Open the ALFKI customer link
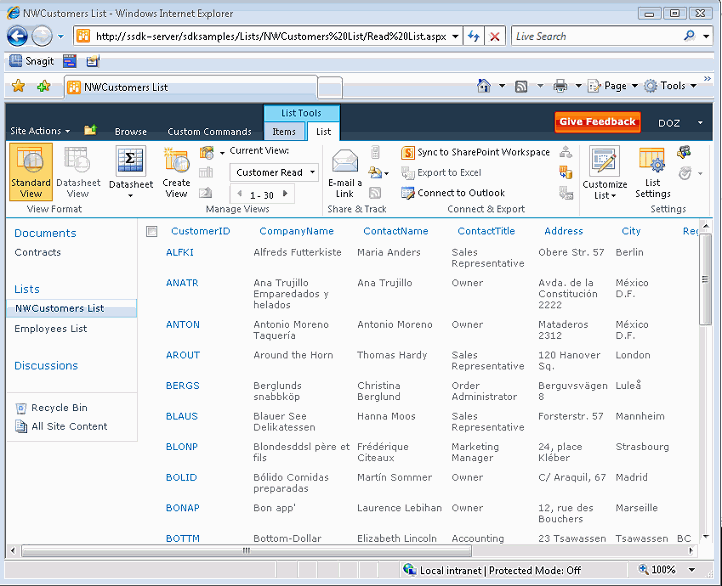 180,252
